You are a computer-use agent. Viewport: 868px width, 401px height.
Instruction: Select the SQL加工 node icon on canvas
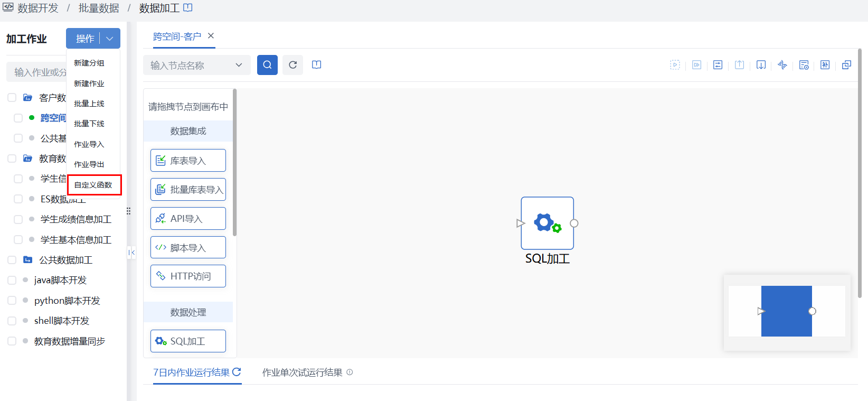point(548,223)
